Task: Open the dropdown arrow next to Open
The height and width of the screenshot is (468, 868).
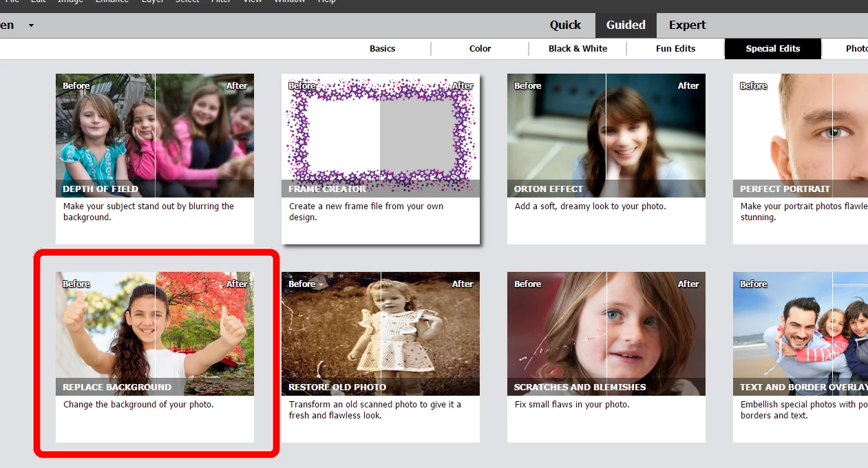Action: (31, 25)
